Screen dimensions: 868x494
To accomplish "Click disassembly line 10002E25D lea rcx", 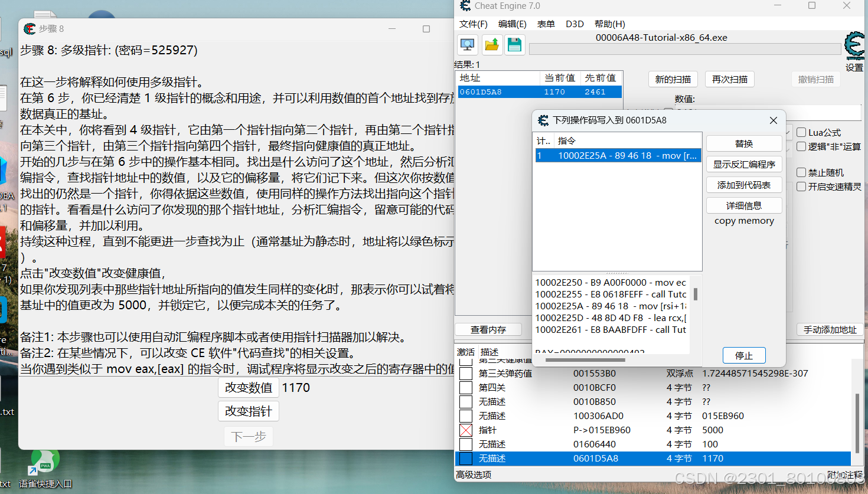I will pyautogui.click(x=611, y=318).
